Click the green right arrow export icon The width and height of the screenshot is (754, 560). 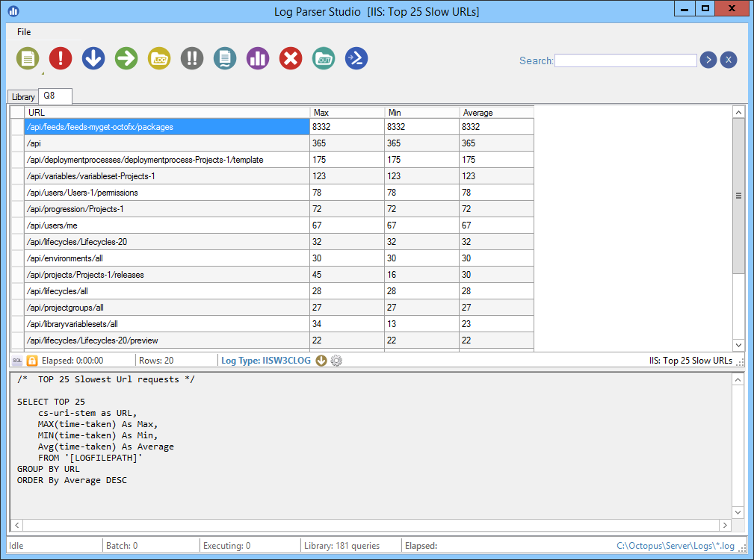tap(126, 58)
